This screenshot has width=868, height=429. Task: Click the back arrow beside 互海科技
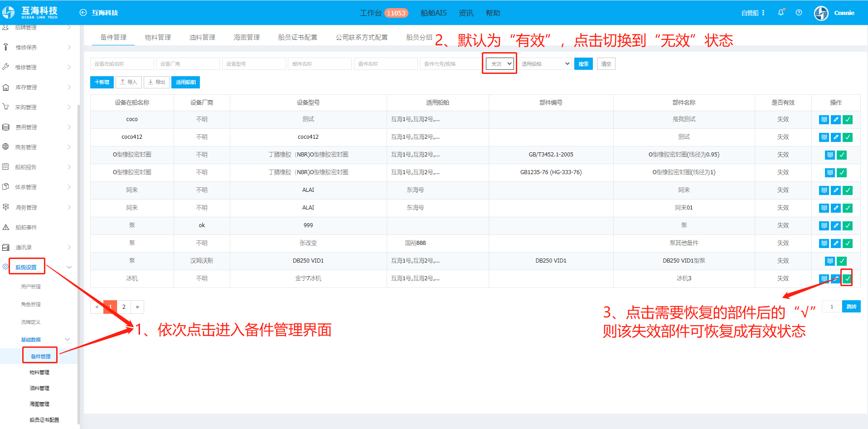click(x=83, y=13)
